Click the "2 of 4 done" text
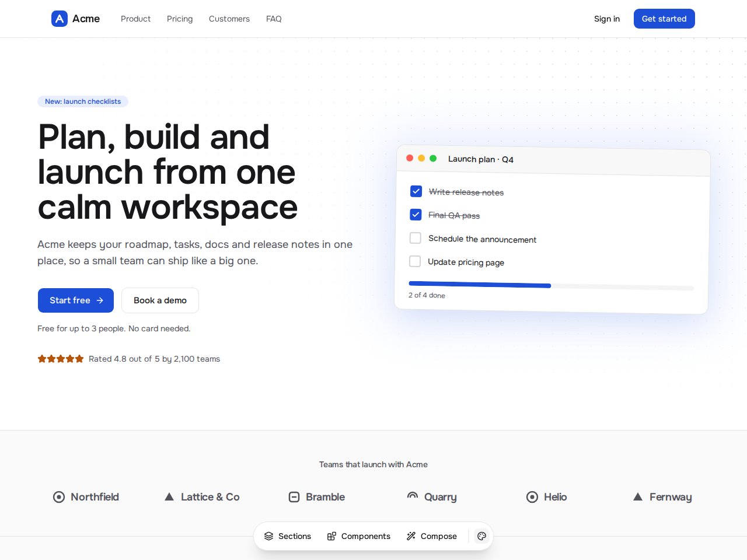The image size is (747, 560). pyautogui.click(x=427, y=295)
